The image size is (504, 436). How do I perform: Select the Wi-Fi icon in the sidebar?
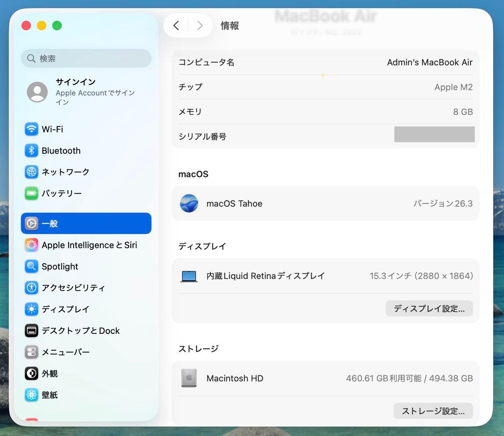31,129
